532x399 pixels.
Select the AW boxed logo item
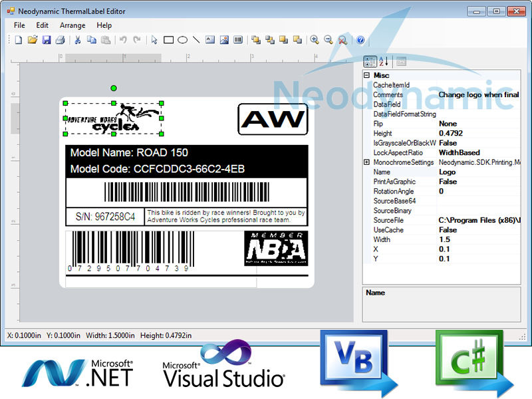(x=273, y=119)
